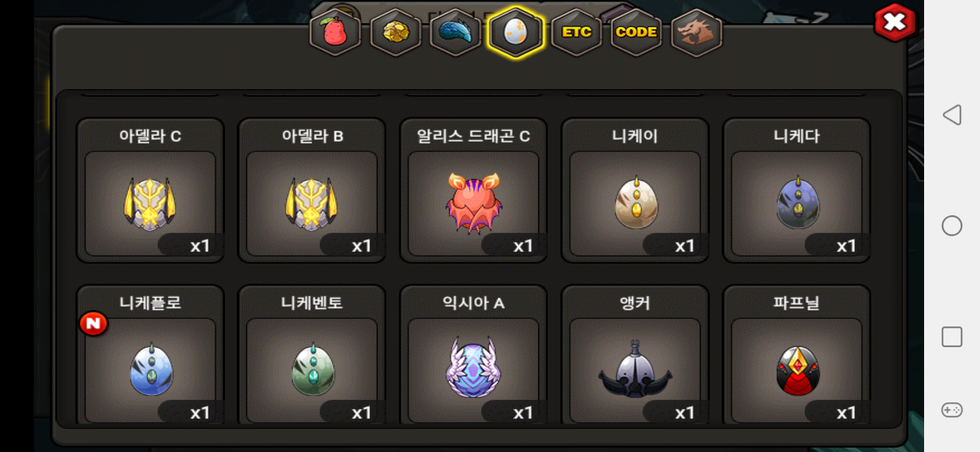Select the 아델라 B egg item

pyautogui.click(x=312, y=190)
